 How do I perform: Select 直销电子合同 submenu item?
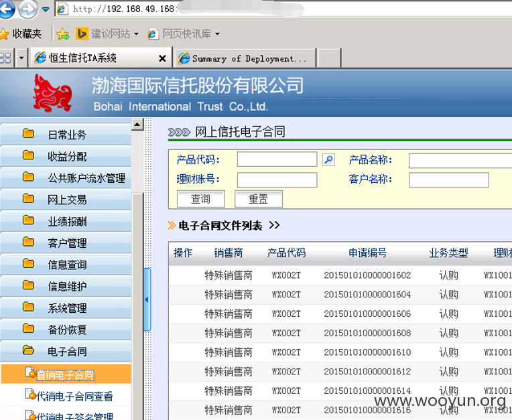click(x=66, y=374)
